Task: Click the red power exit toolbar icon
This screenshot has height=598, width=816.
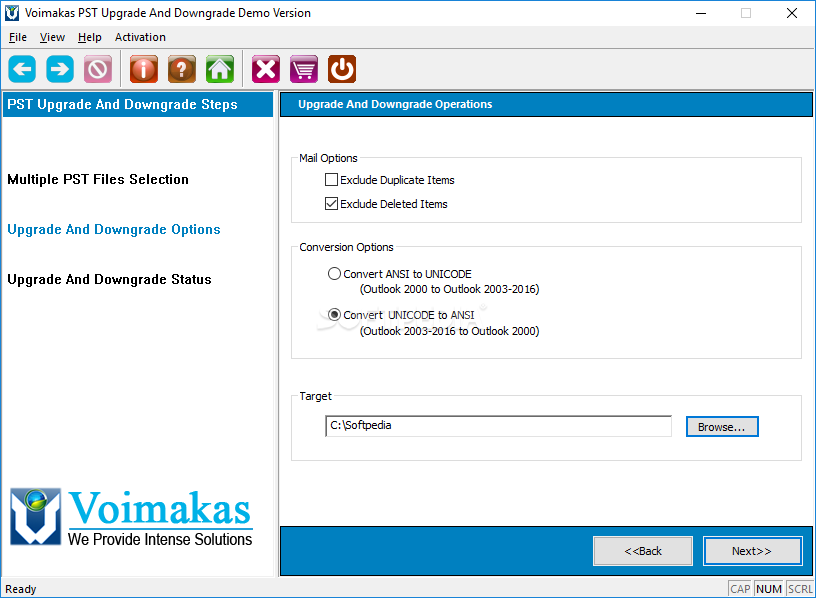Action: [x=342, y=69]
